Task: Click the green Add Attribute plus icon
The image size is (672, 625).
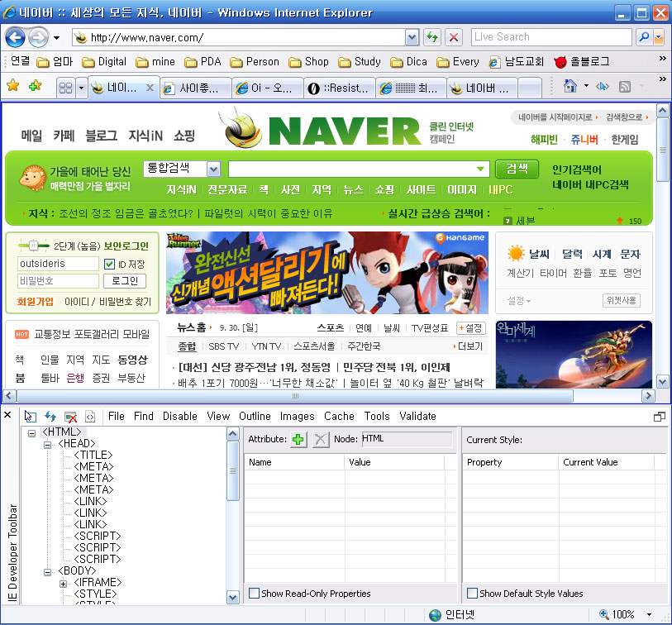Action: [298, 439]
